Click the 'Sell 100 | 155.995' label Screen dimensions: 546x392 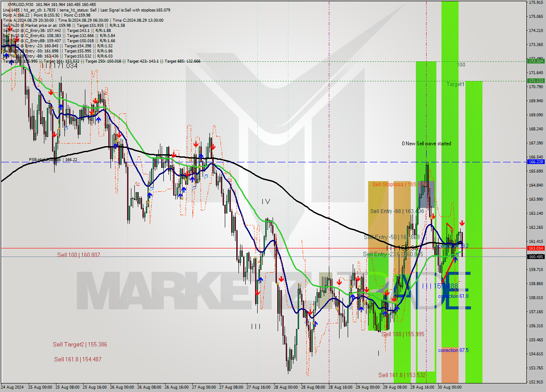403,334
